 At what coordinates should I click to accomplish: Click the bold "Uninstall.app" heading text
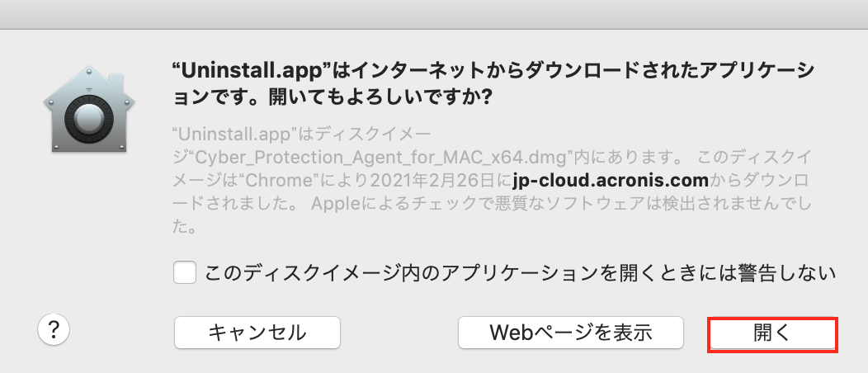(252, 72)
